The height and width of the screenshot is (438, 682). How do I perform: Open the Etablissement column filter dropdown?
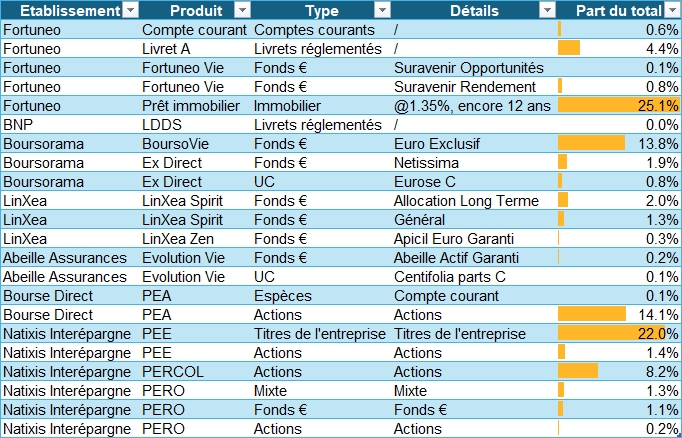pyautogui.click(x=129, y=10)
